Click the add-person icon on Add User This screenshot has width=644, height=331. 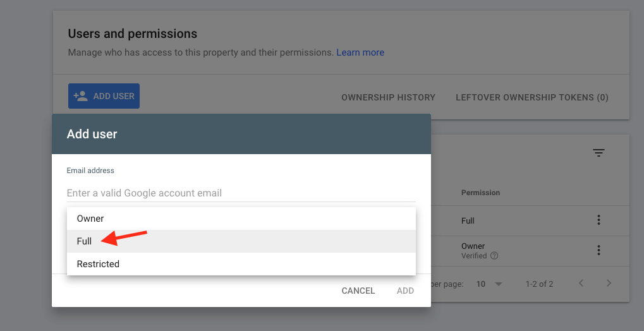point(80,96)
